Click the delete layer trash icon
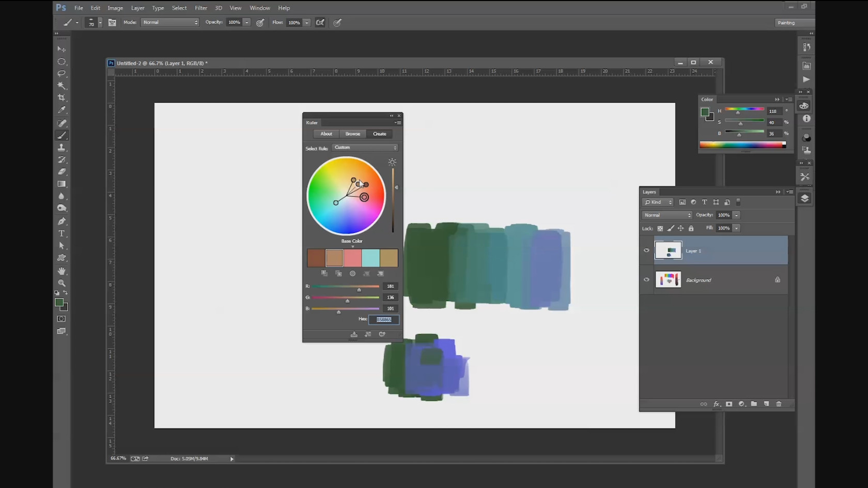 click(x=779, y=404)
